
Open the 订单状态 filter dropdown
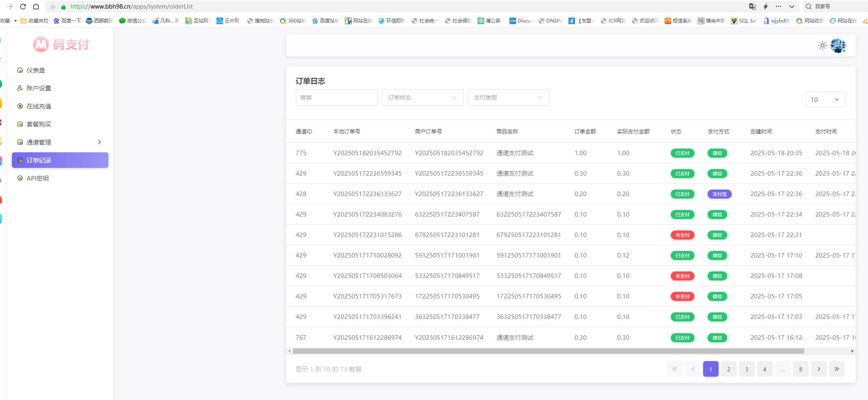[x=422, y=97]
